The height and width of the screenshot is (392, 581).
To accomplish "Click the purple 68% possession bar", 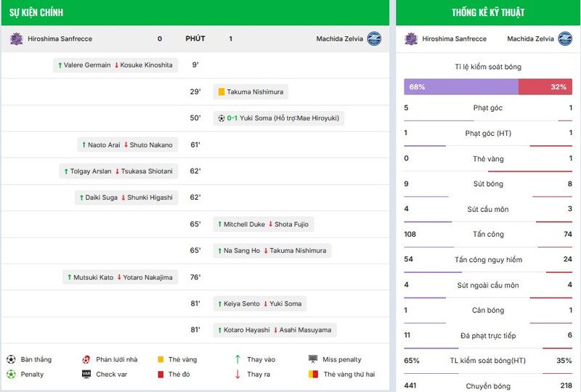I will 461,86.
